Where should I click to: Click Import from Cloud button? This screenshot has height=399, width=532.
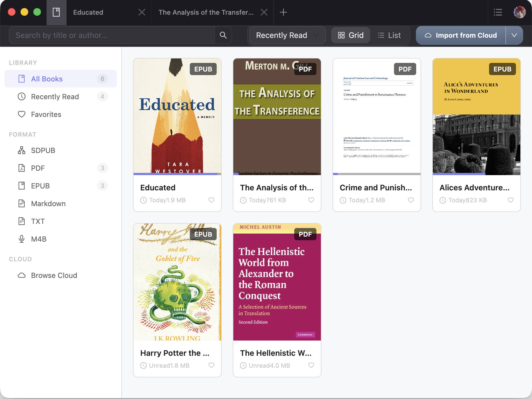pos(461,35)
